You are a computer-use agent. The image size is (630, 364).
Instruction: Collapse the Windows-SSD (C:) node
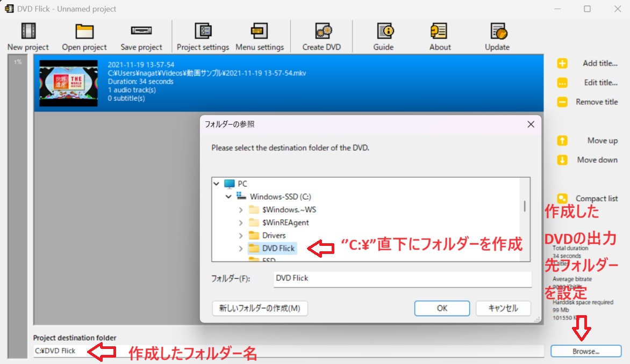point(228,196)
